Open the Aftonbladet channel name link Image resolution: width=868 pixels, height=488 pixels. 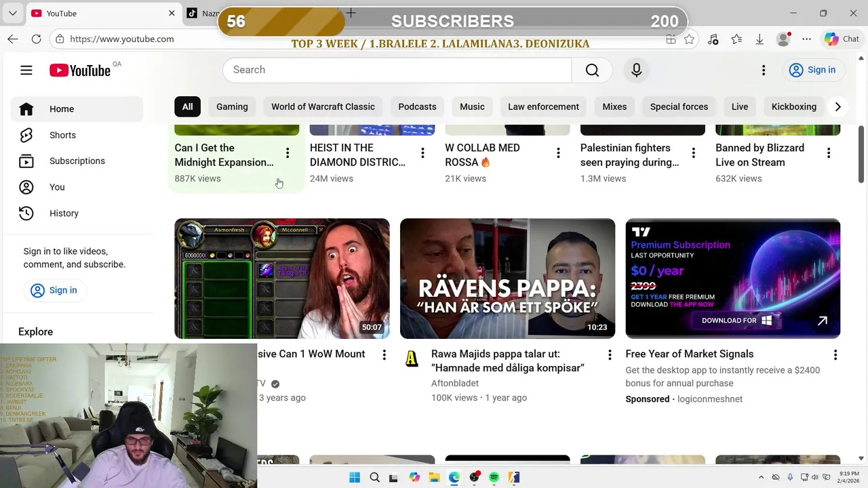click(455, 383)
